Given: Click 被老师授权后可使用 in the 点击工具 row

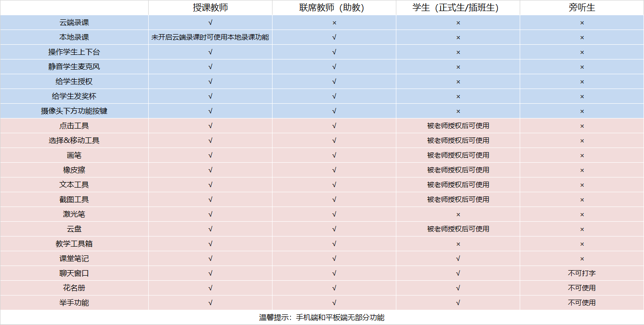Looking at the screenshot, I should tap(458, 126).
